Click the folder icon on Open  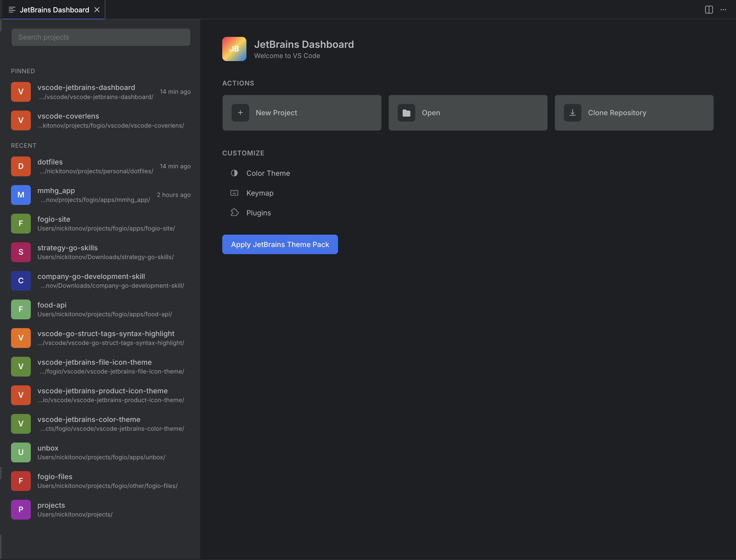(406, 113)
